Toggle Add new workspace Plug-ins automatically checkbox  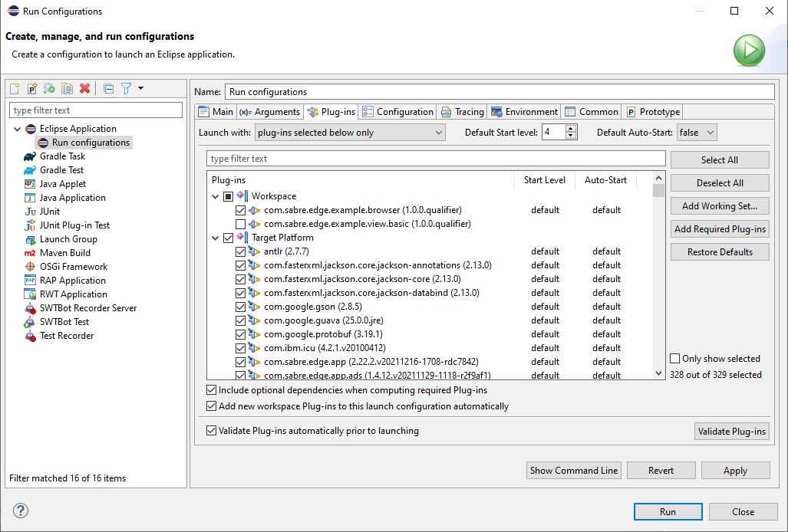(212, 406)
